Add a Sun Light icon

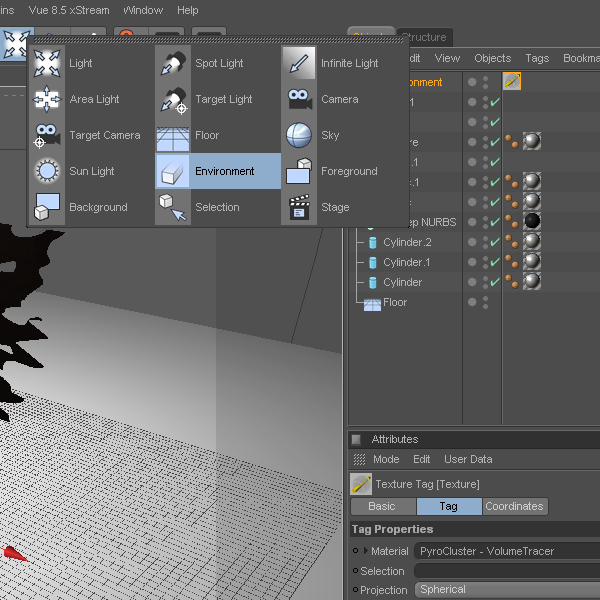pyautogui.click(x=47, y=171)
